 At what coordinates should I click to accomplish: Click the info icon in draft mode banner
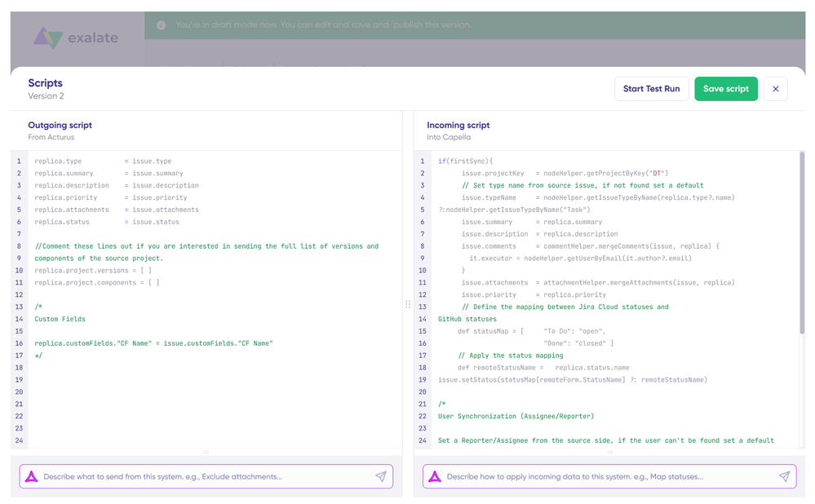click(161, 25)
